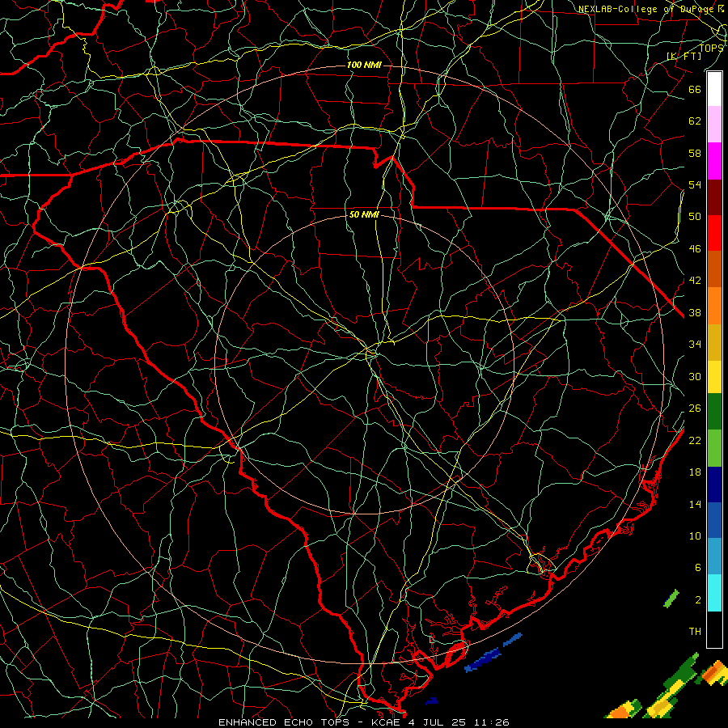The image size is (728, 728).
Task: Click the legend value 62
Action: 695,121
